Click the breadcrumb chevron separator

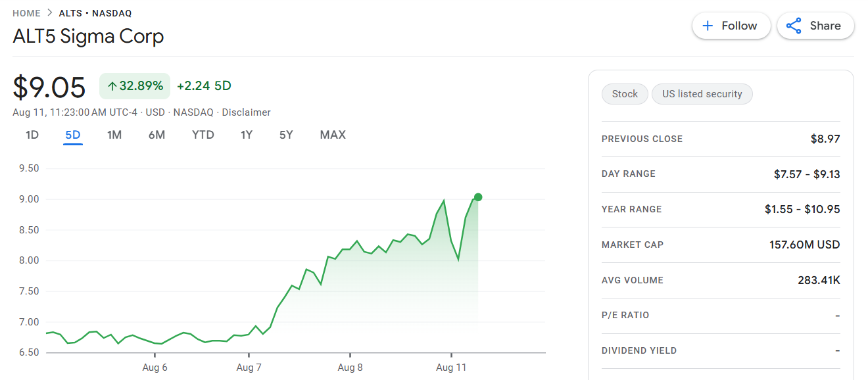50,13
